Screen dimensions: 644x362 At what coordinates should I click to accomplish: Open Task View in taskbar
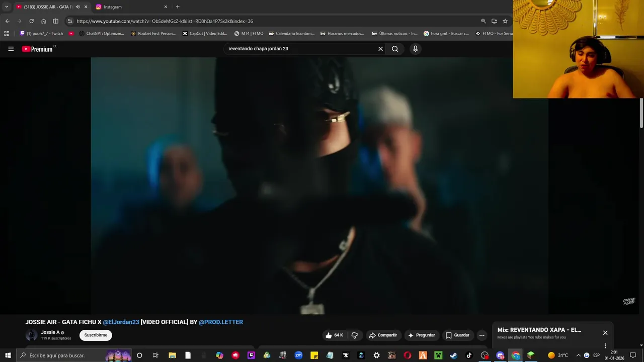155,355
